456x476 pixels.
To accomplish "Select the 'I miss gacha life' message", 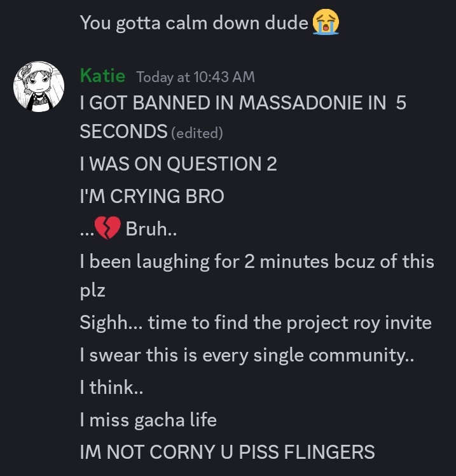I will coord(148,420).
